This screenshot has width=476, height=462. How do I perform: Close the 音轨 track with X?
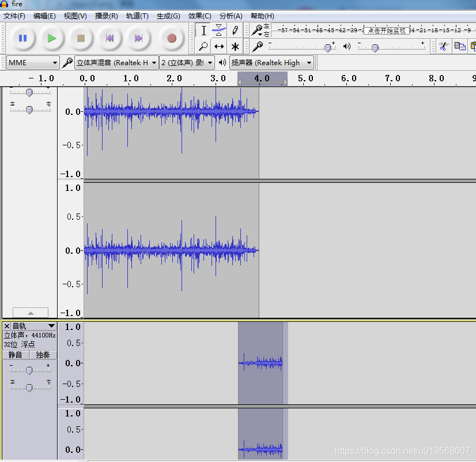[x=7, y=326]
